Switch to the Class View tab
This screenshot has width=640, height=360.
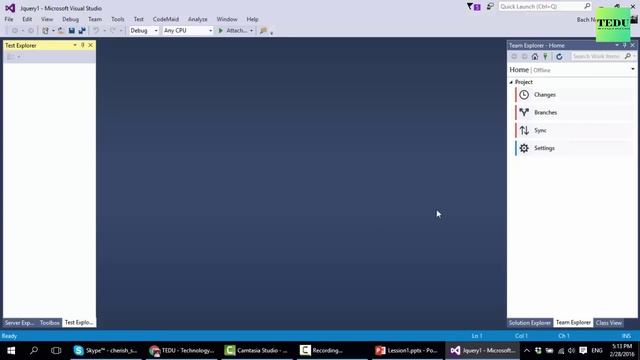coord(609,323)
